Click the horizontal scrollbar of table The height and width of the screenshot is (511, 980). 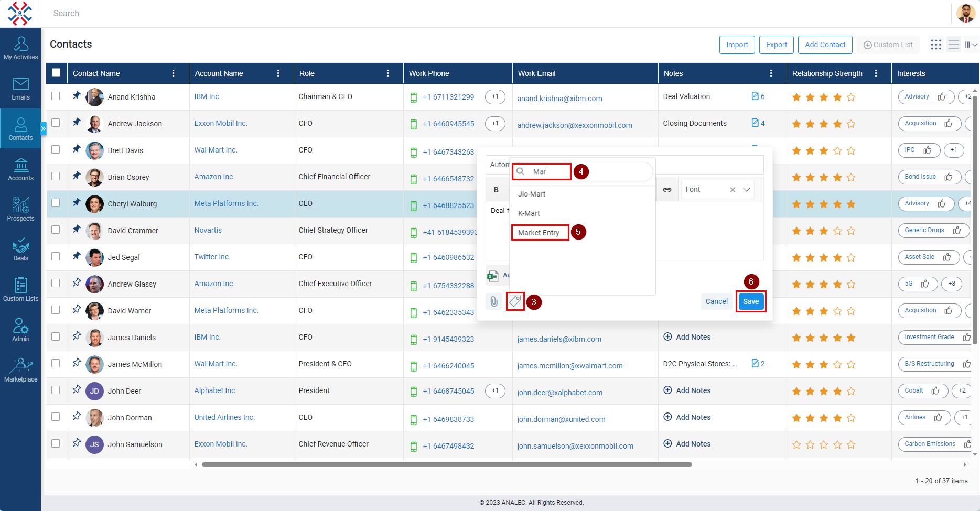(x=447, y=464)
